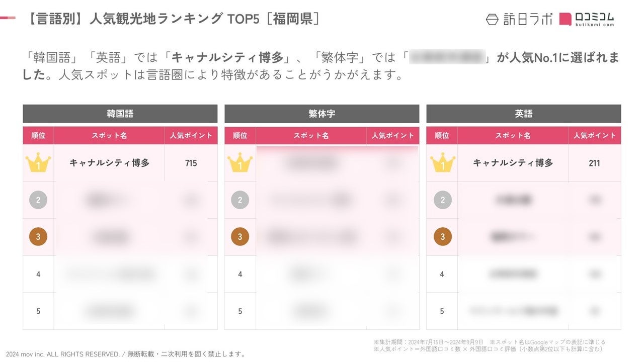The width and height of the screenshot is (644, 362).
Task: Select the silver rank 2 badge under 韓国語
Action: (38, 200)
